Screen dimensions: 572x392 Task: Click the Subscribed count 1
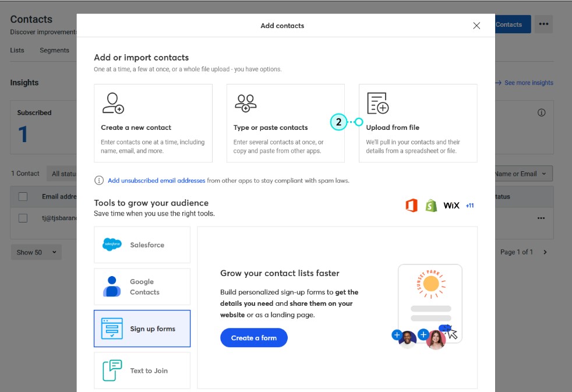pyautogui.click(x=23, y=134)
